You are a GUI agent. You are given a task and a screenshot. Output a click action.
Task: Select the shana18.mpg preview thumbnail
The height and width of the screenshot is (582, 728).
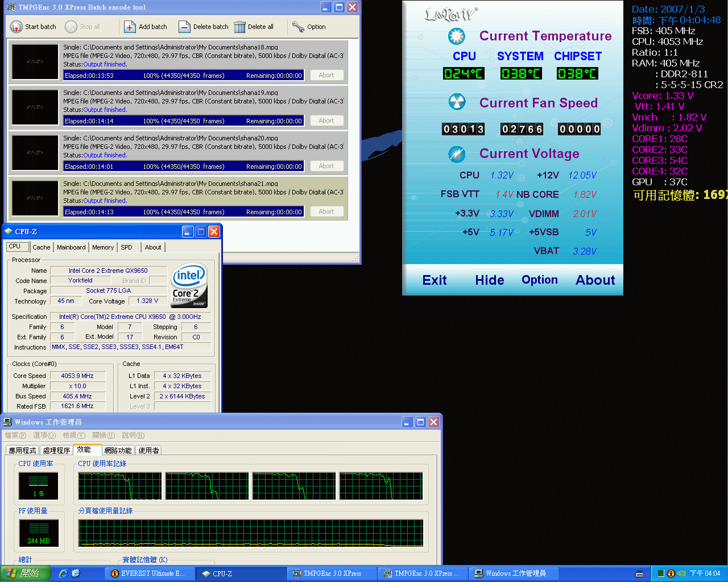click(x=35, y=61)
